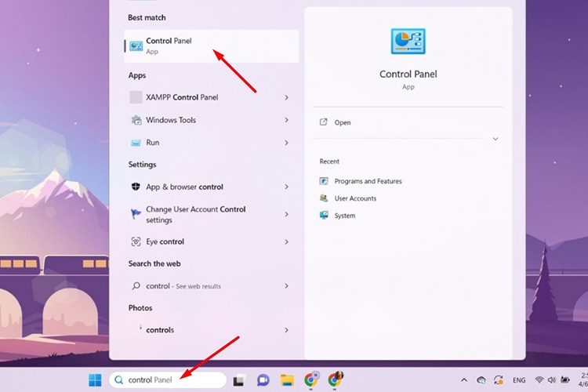Click the Windows Start button
Viewport: 588px width, 392px height.
(95, 380)
